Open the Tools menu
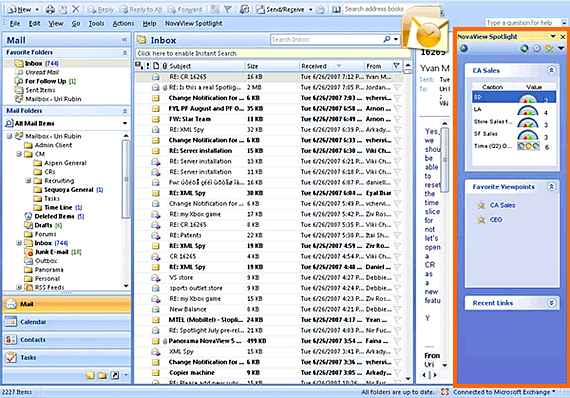Image resolution: width=570 pixels, height=398 pixels. 96,24
